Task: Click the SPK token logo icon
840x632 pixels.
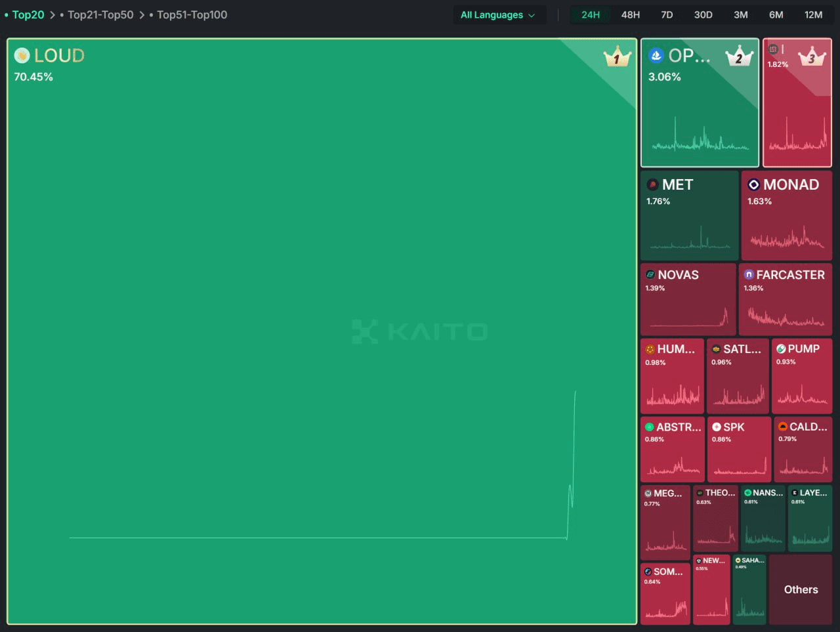Action: [717, 427]
